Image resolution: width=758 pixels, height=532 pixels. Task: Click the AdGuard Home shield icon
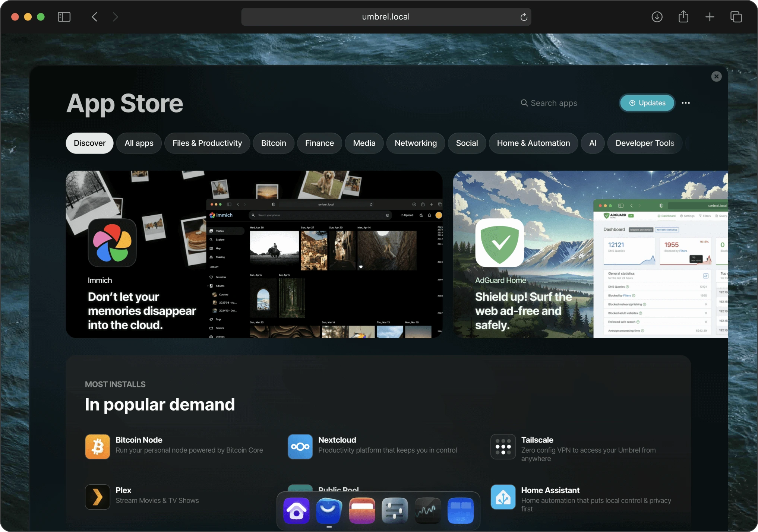[x=499, y=243]
